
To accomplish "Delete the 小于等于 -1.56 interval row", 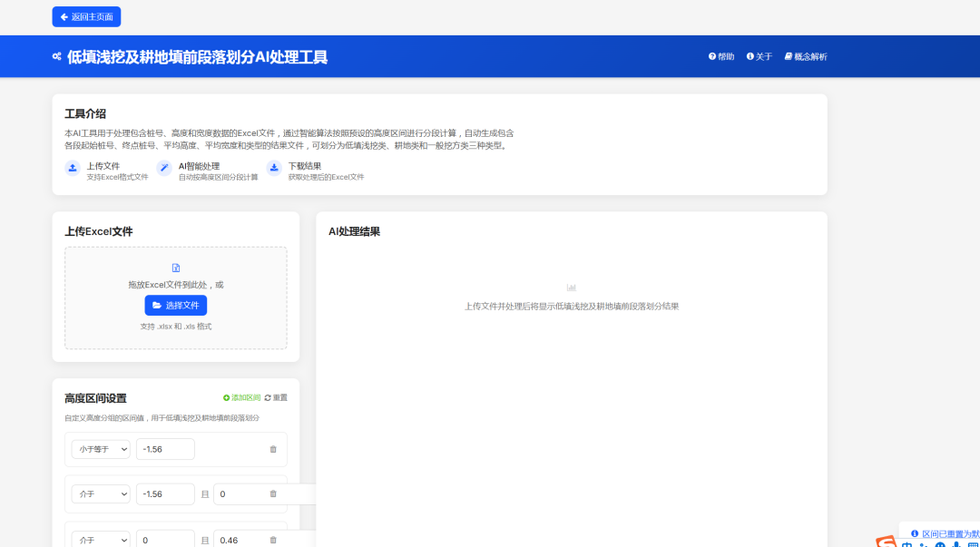I will [273, 449].
